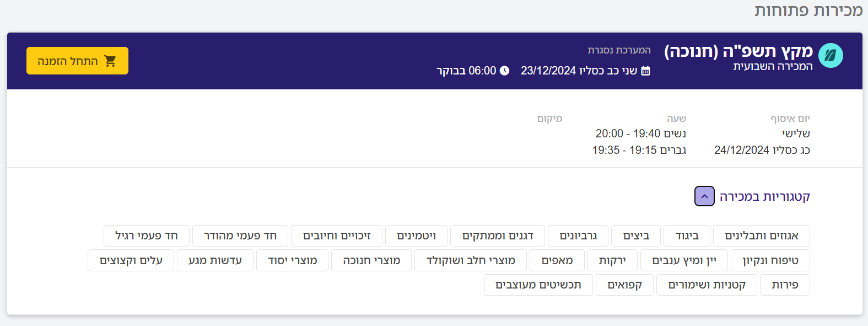
Task: Click the clock icon beside 06:00
Action: coord(504,71)
